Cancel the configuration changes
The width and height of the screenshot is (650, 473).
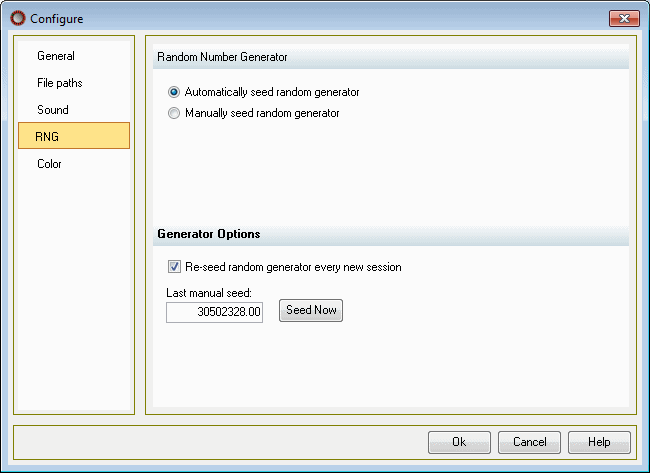(529, 442)
